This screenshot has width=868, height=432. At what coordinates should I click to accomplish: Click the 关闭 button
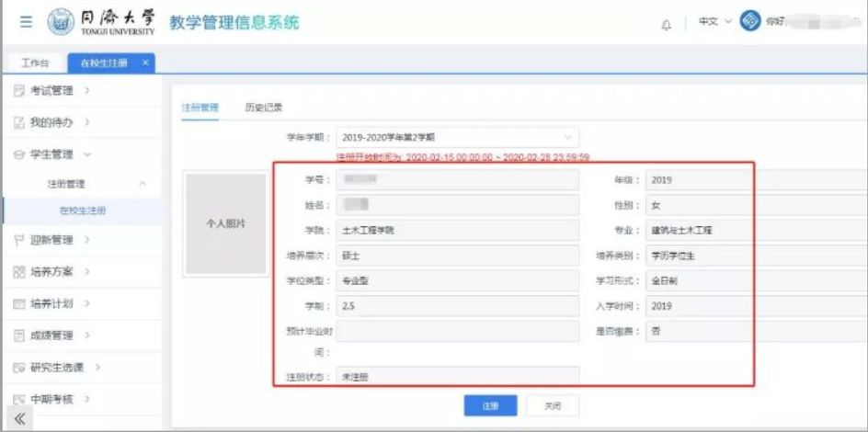click(x=553, y=405)
